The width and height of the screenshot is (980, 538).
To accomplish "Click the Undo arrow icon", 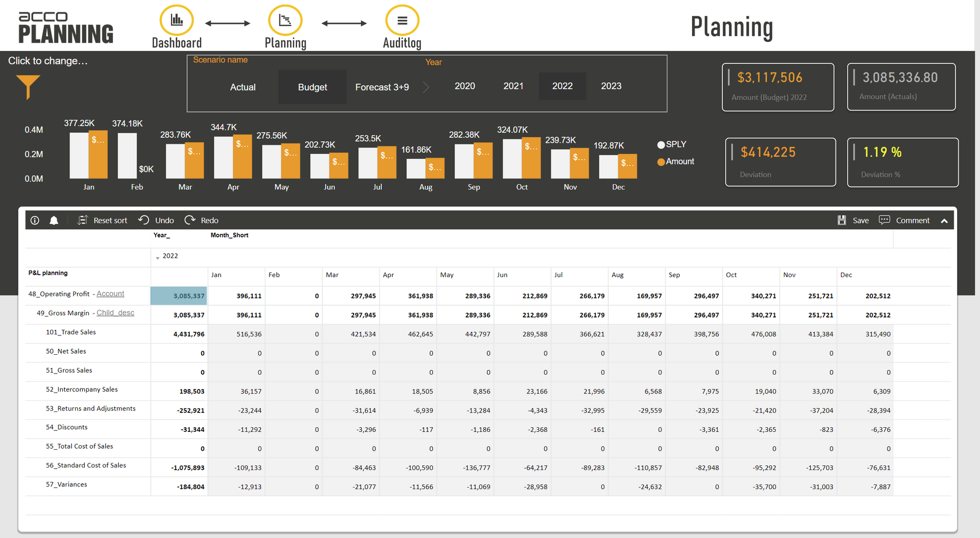I will click(144, 220).
